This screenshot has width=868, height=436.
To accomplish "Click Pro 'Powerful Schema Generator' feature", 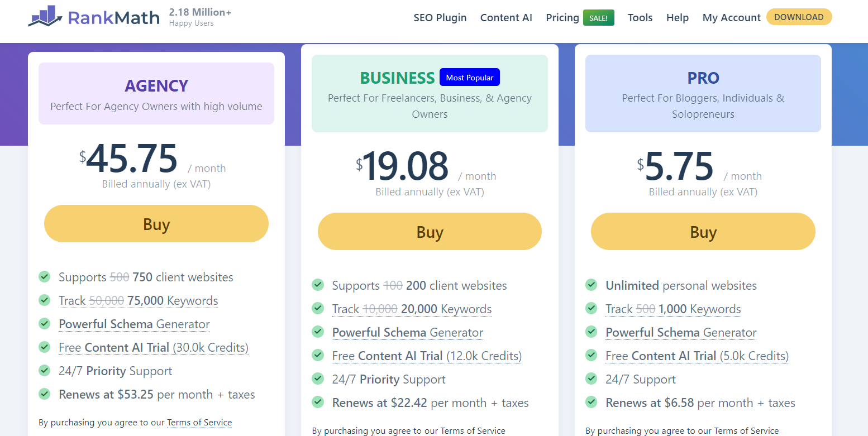I will point(681,332).
